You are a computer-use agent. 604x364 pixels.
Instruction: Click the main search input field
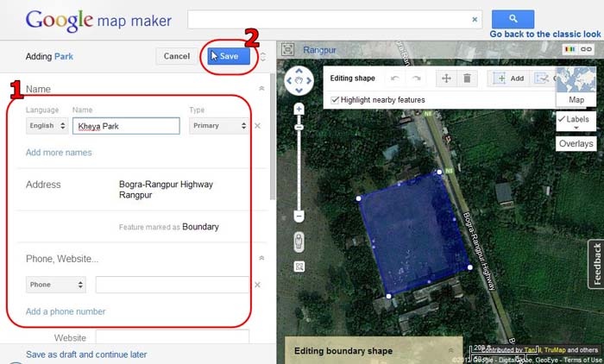(x=335, y=19)
